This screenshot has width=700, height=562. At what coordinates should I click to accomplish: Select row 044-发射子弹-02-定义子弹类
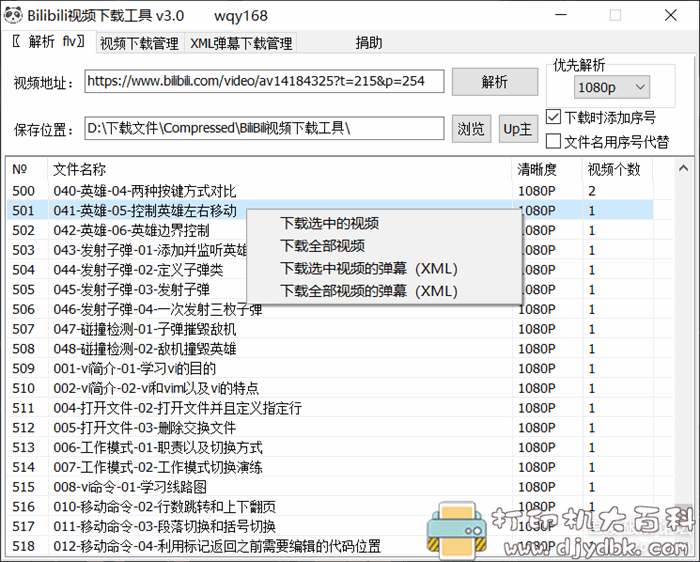coord(330,270)
